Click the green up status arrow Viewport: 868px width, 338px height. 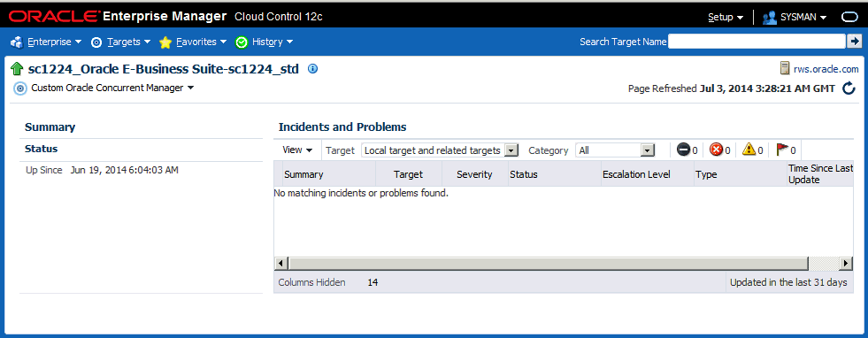17,69
